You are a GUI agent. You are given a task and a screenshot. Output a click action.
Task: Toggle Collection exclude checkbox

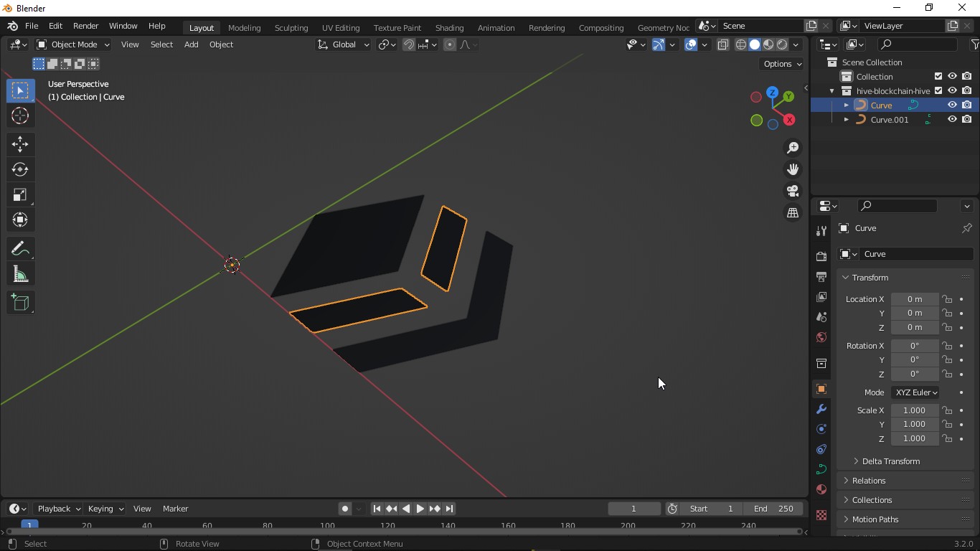click(x=938, y=77)
